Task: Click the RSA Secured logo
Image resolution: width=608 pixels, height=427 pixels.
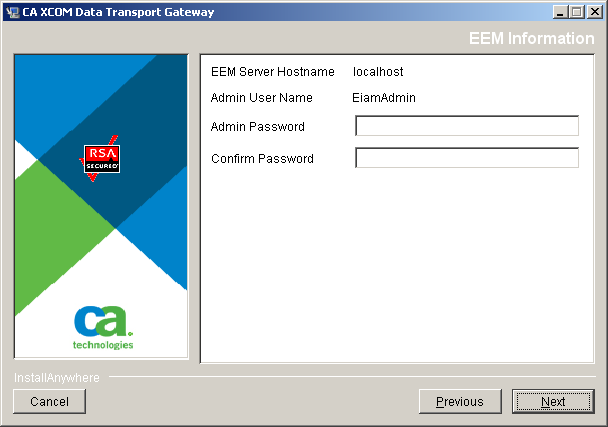Action: [x=101, y=159]
